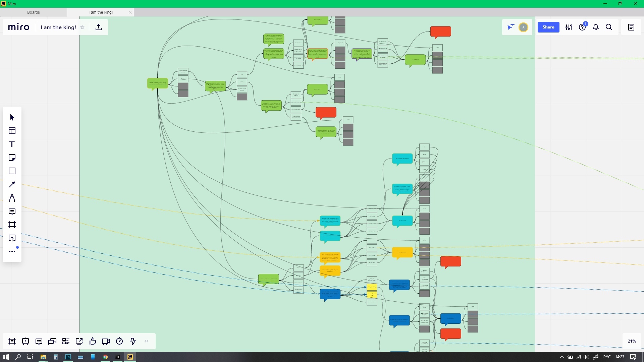Select the Text tool
The image size is (644, 362).
(12, 144)
